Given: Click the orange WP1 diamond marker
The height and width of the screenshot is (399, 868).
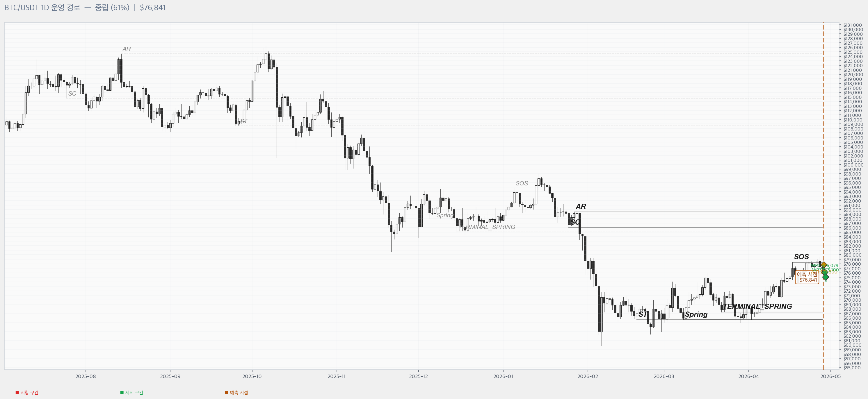Looking at the screenshot, I should 823,265.
